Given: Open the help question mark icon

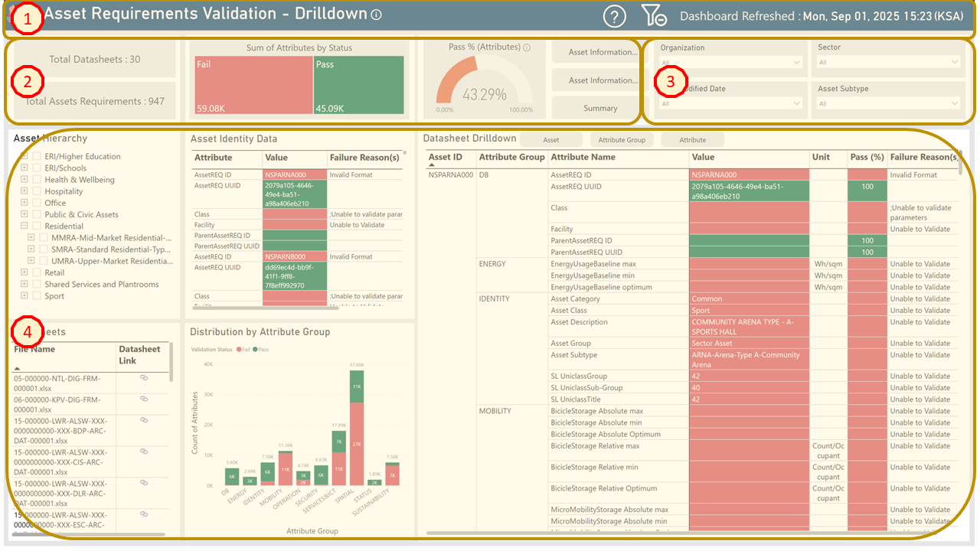Looking at the screenshot, I should point(615,15).
